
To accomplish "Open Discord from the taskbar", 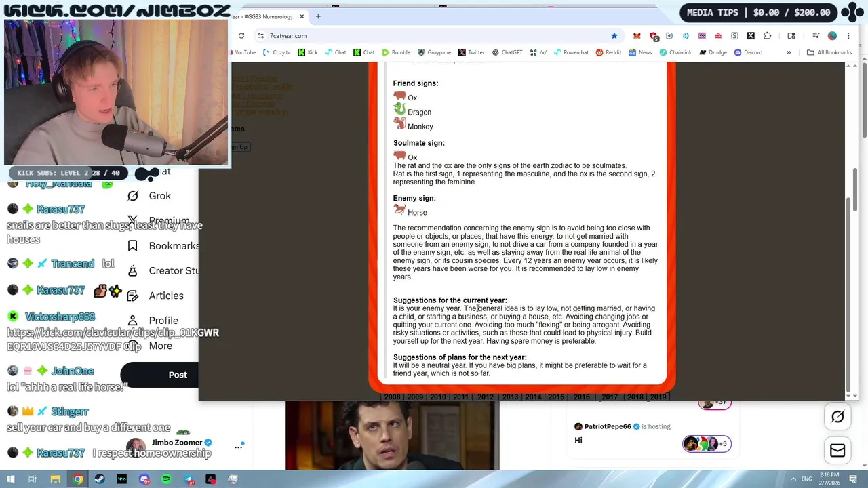I will pyautogui.click(x=144, y=479).
